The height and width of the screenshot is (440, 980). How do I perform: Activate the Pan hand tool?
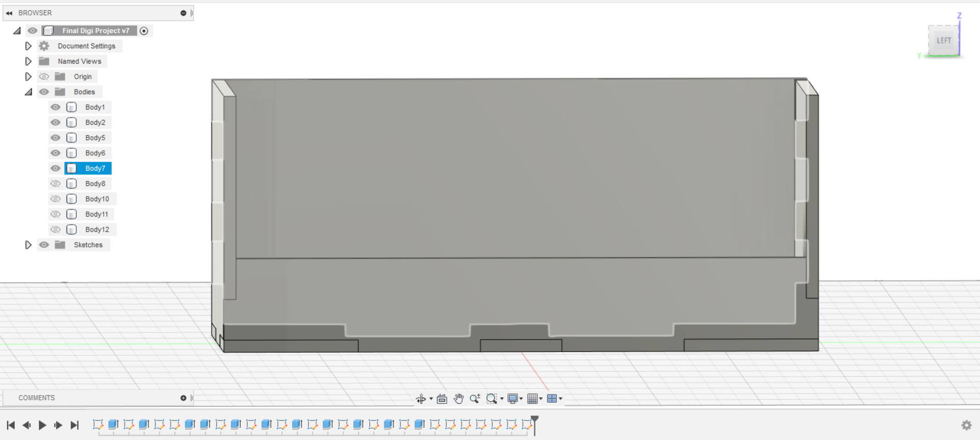[x=458, y=399]
